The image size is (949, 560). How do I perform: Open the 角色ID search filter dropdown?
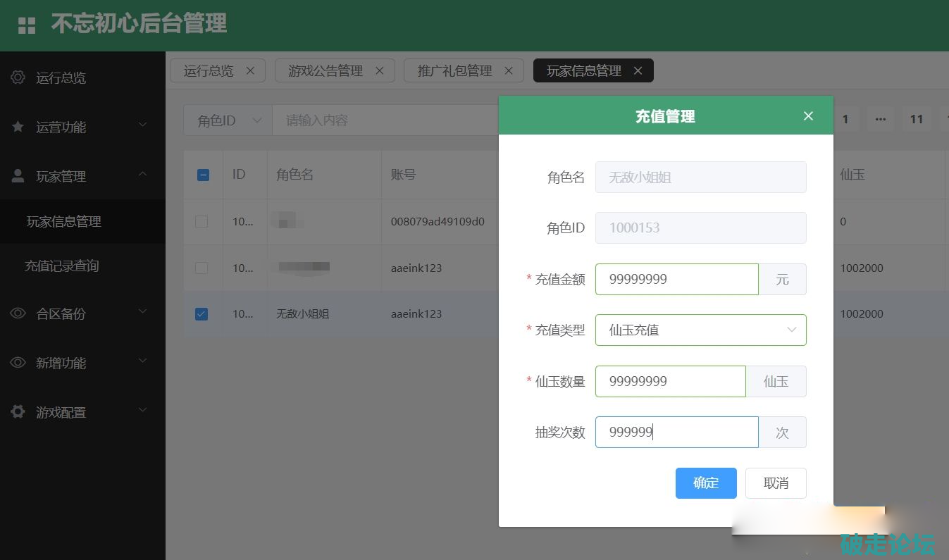click(x=228, y=120)
